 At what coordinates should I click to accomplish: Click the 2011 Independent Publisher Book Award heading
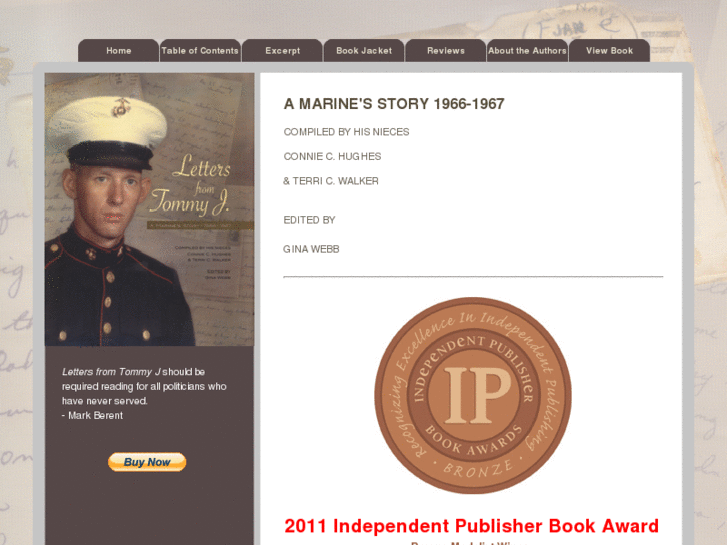tap(472, 526)
